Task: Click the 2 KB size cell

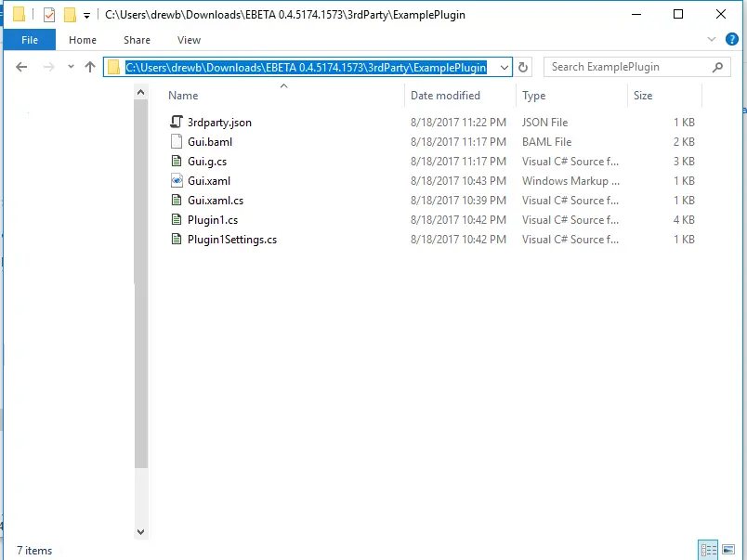Action: click(x=684, y=142)
